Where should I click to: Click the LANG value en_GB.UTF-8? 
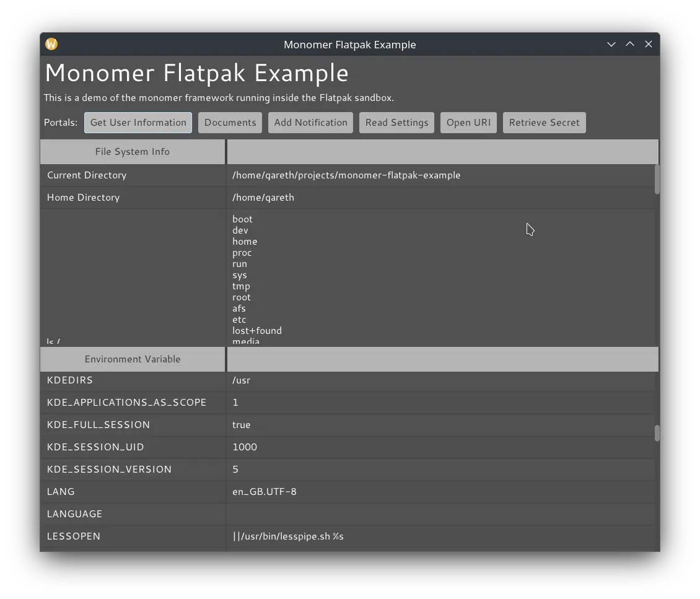[265, 492]
